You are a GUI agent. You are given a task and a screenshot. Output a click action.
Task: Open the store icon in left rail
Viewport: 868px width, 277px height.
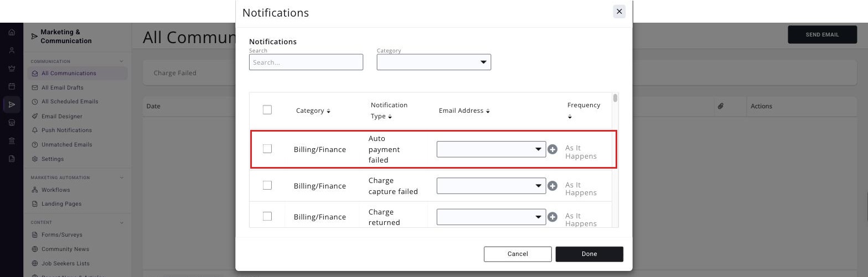pyautogui.click(x=12, y=123)
